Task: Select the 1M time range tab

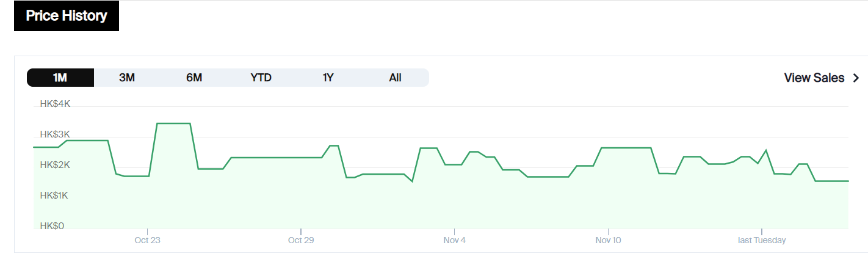Action: pyautogui.click(x=60, y=78)
